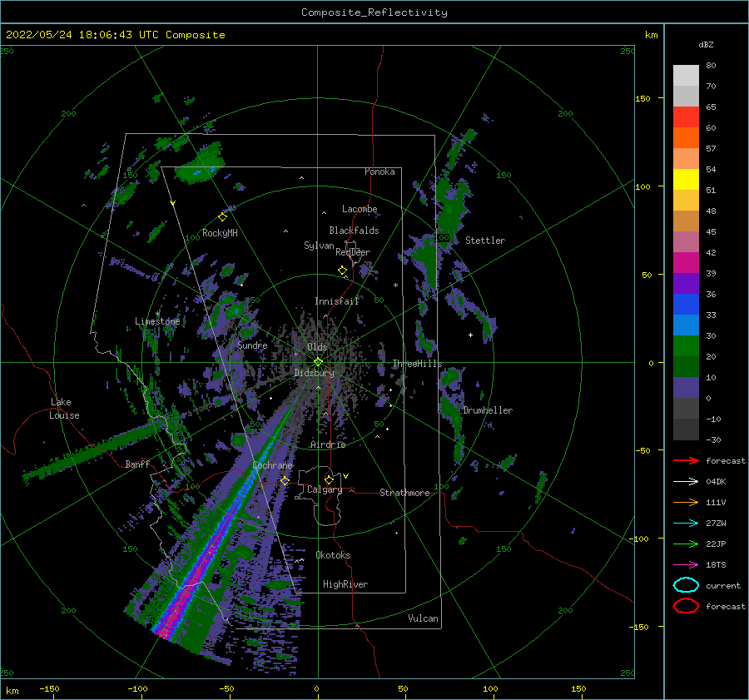The height and width of the screenshot is (700, 749).
Task: Click the Strathmore city label
Action: (404, 493)
